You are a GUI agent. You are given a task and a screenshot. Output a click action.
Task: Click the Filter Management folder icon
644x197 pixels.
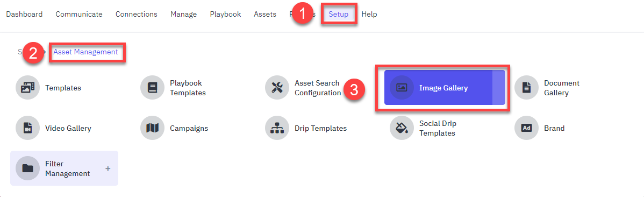point(27,168)
